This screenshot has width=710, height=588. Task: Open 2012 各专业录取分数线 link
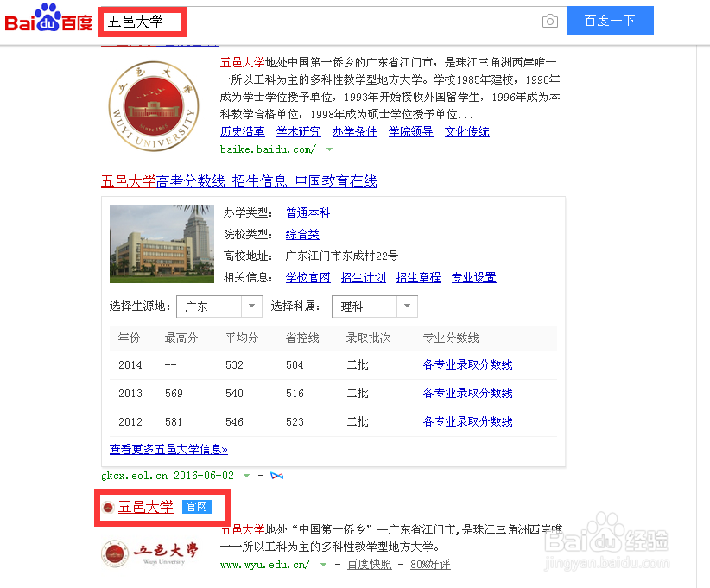click(467, 422)
